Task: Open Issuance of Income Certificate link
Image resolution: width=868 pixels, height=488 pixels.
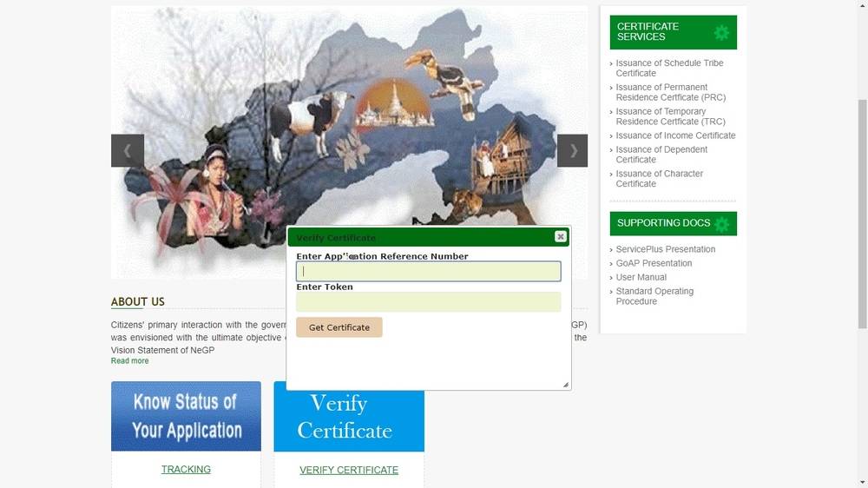Action: tap(675, 135)
